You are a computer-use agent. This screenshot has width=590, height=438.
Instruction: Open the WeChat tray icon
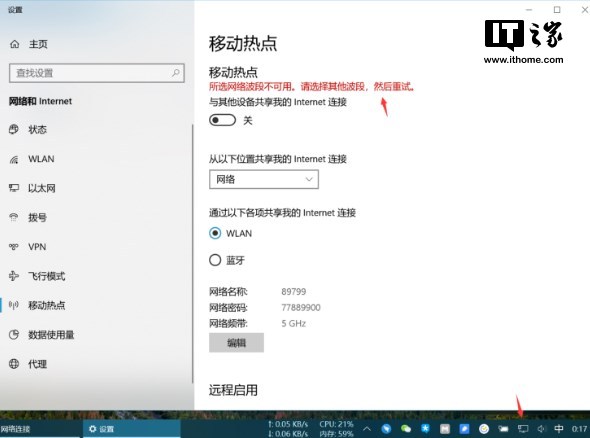(x=406, y=429)
